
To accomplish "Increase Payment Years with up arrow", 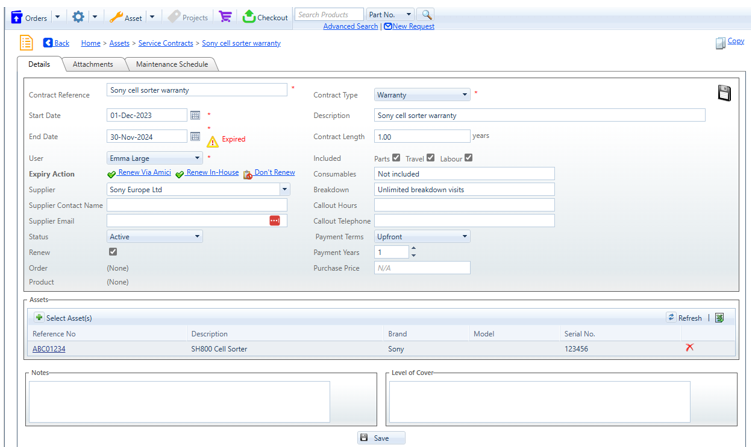I will pos(414,248).
